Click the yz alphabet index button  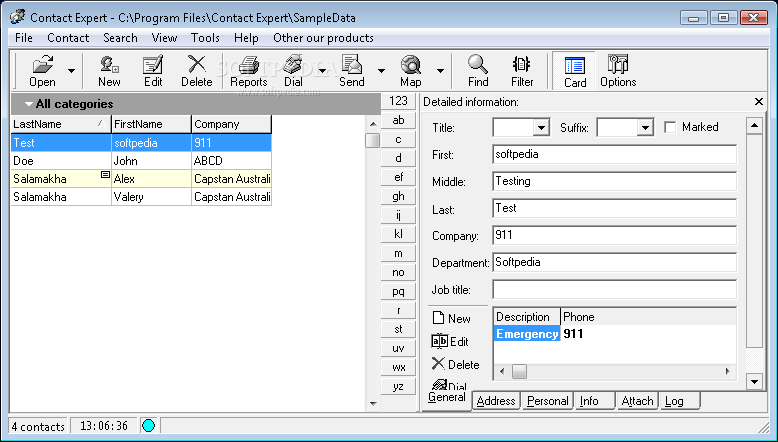398,386
